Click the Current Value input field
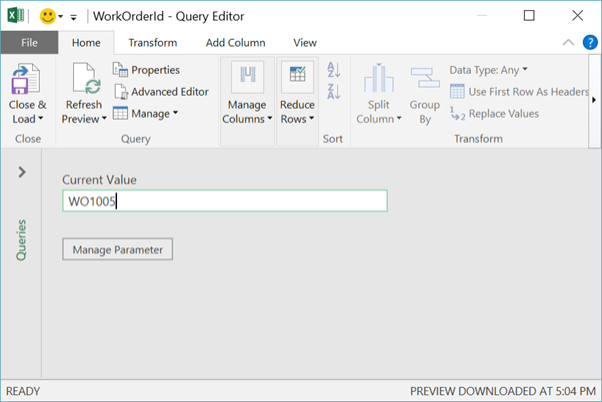 point(225,201)
